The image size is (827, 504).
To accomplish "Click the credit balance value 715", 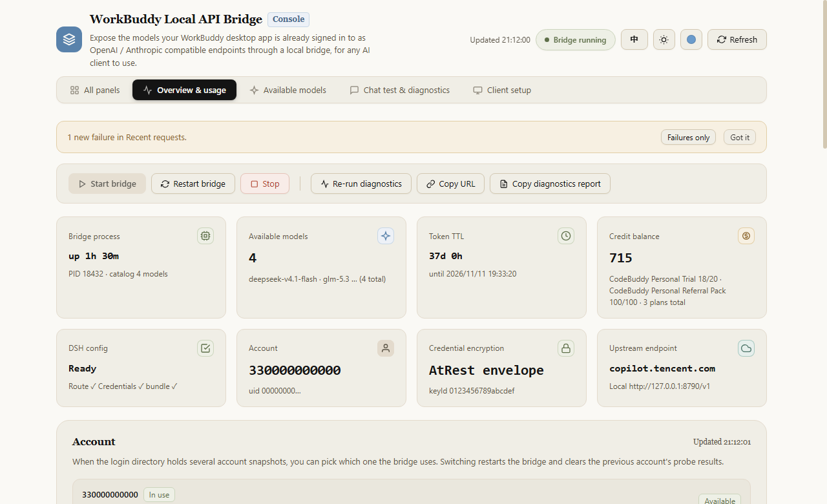I will coord(621,258).
